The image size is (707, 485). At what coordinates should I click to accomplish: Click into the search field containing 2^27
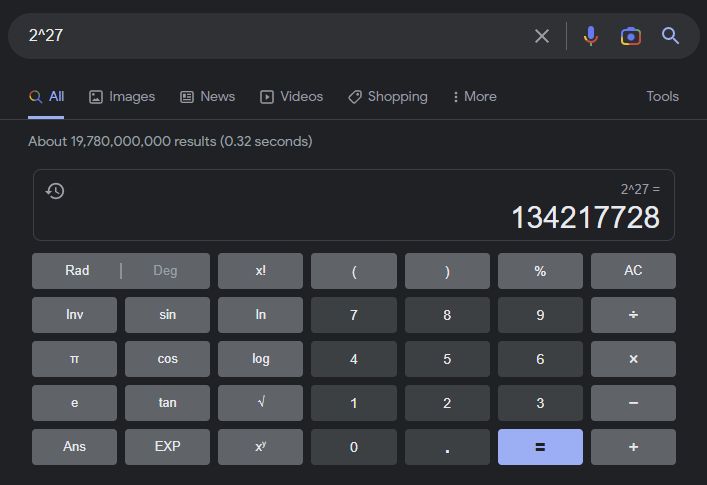(270, 36)
